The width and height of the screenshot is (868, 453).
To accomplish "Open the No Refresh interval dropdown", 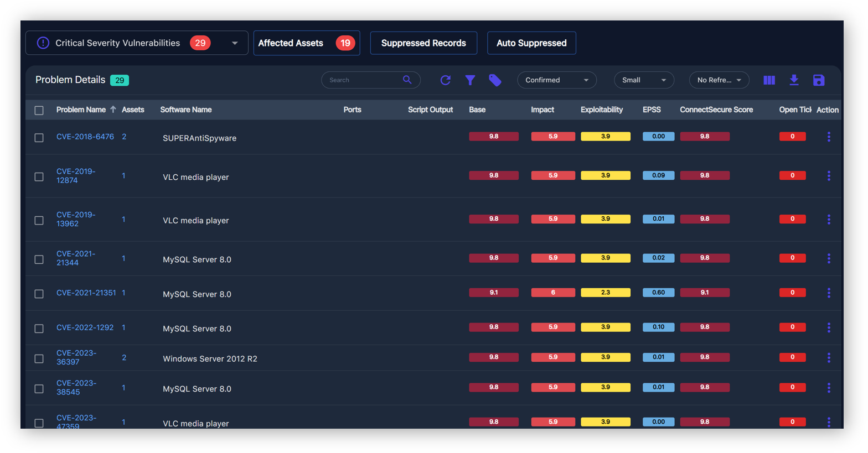I will tap(719, 80).
